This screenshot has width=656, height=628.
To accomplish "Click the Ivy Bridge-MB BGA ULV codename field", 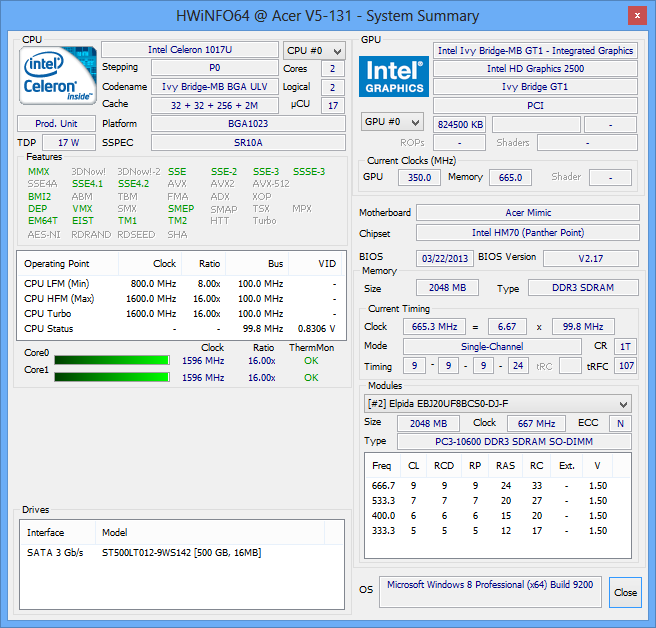I will [215, 87].
